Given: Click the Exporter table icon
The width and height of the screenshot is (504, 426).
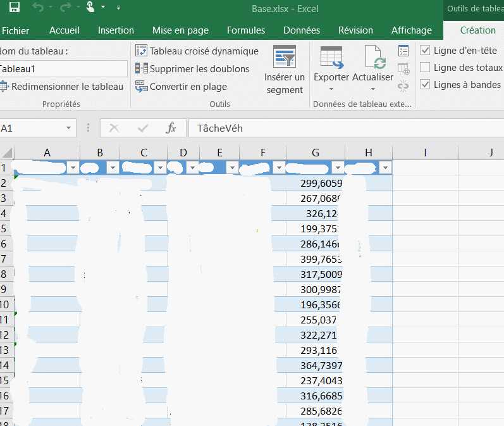Looking at the screenshot, I should pos(331,57).
